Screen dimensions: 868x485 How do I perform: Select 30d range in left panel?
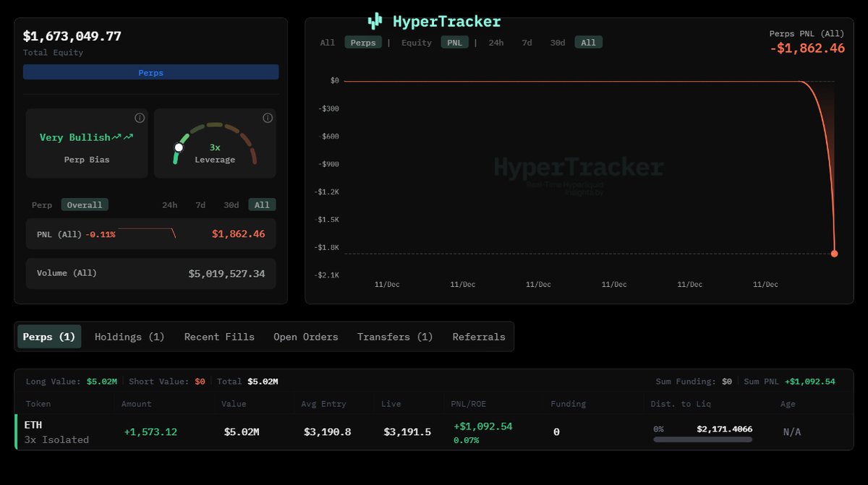point(231,205)
